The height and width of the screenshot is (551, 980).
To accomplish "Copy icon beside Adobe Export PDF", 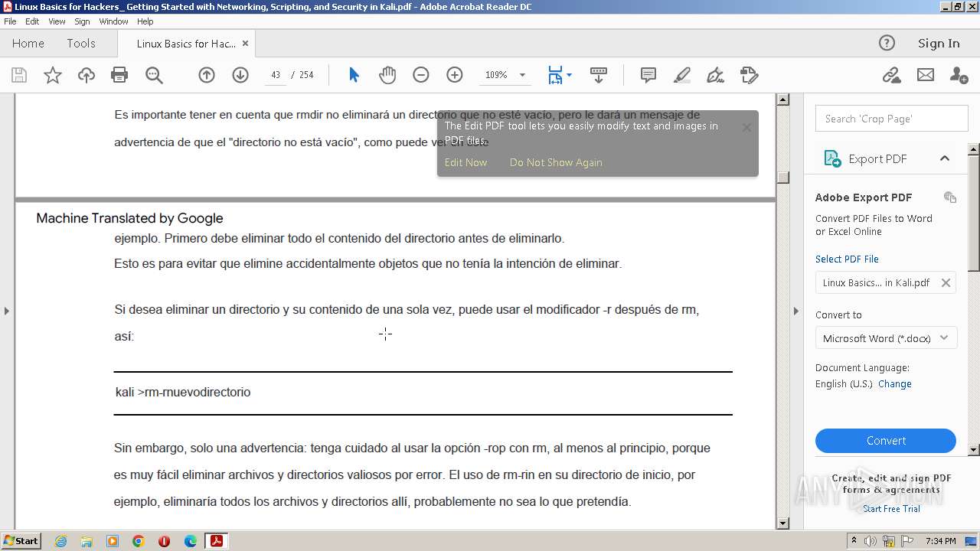I will pyautogui.click(x=950, y=197).
